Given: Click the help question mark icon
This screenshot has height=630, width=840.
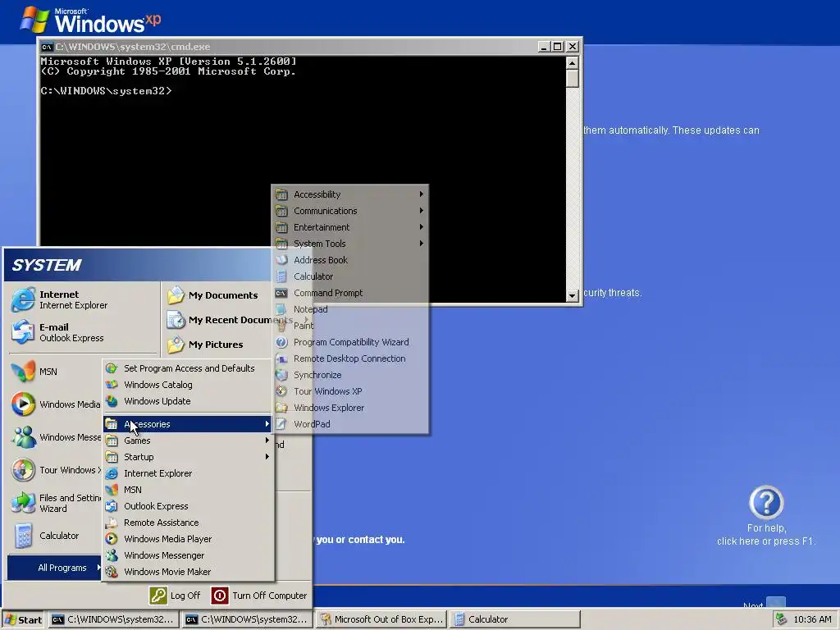Looking at the screenshot, I should (766, 503).
